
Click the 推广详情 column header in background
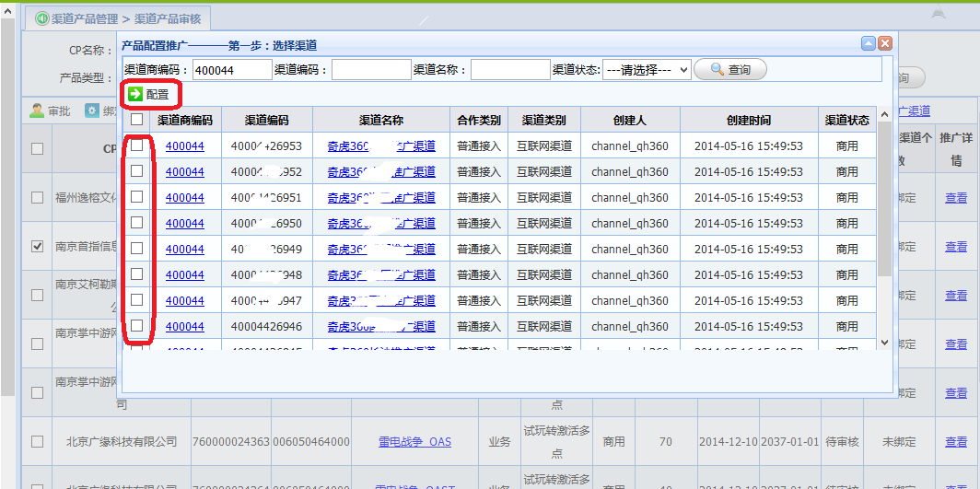click(x=956, y=148)
